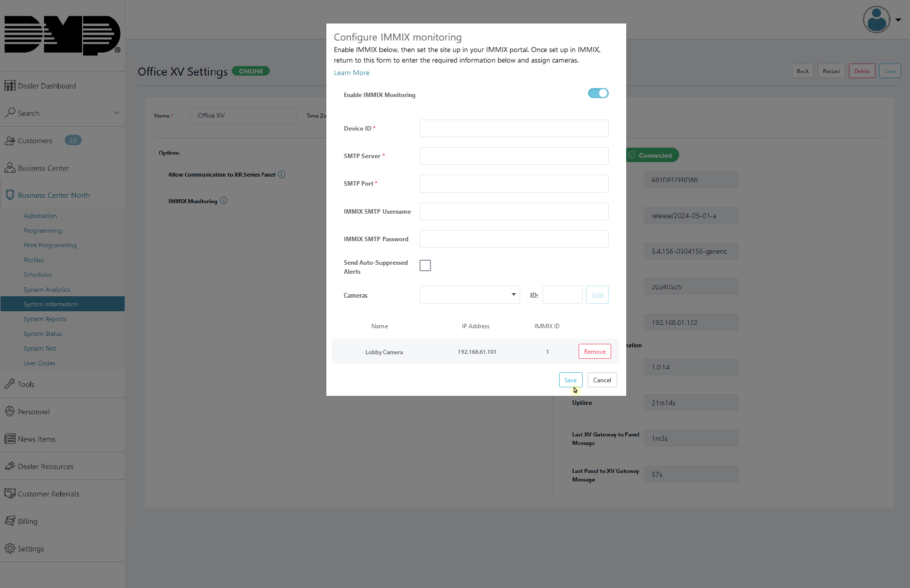910x588 pixels.
Task: Select System Information in the sidebar
Action: point(63,304)
